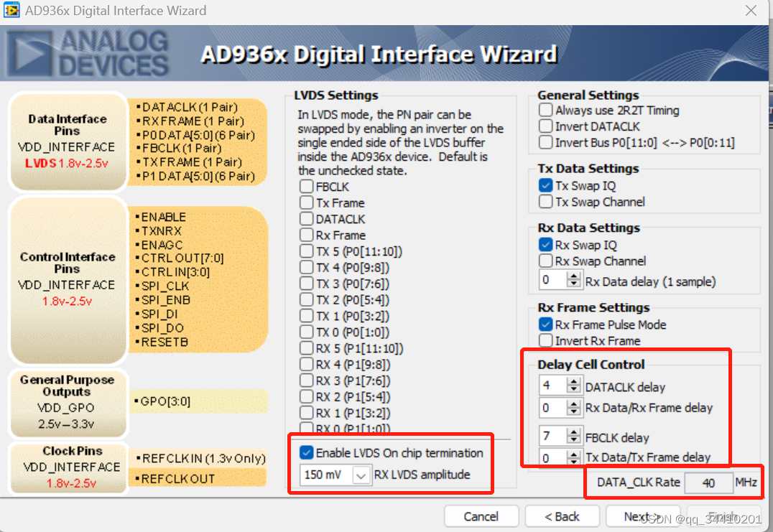Enable Always use 2R2T Timing
This screenshot has height=532, width=773.
(x=545, y=111)
